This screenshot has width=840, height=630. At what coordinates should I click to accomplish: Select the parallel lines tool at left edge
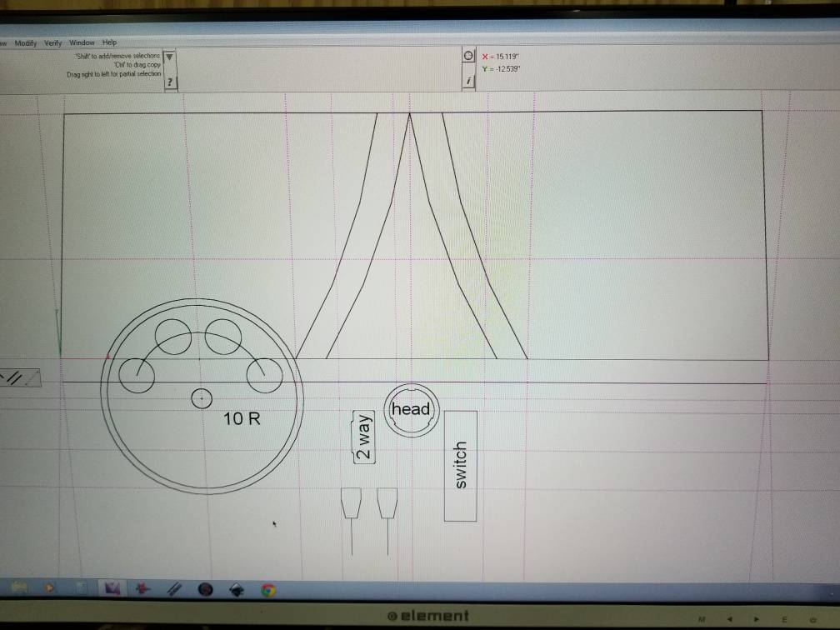pos(14,377)
